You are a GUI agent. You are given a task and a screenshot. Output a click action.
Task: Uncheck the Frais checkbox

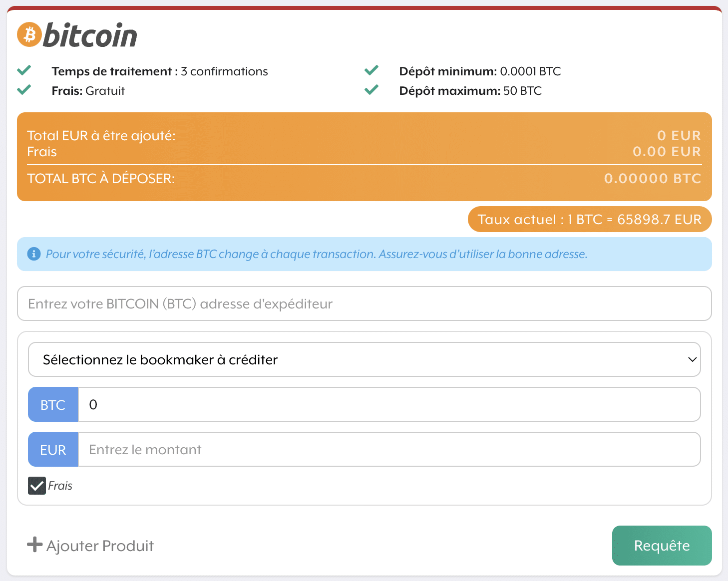point(37,486)
